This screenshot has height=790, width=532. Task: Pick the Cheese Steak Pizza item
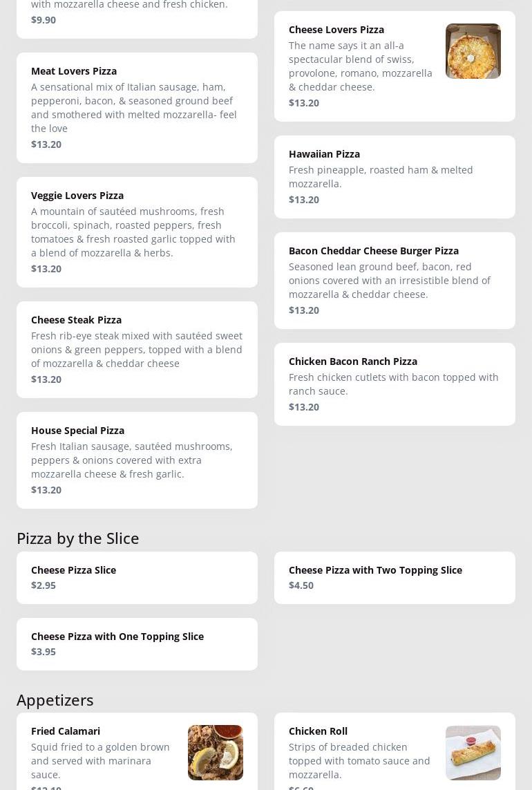click(x=137, y=350)
